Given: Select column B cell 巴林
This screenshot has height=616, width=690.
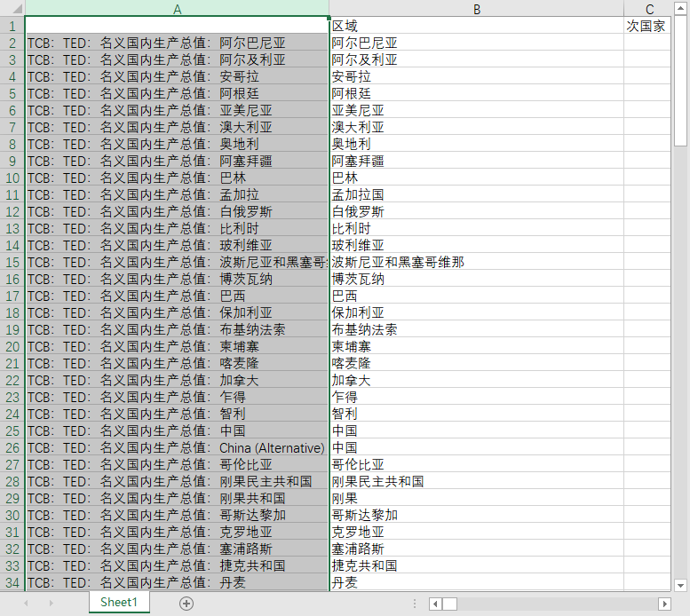Looking at the screenshot, I should tap(477, 178).
